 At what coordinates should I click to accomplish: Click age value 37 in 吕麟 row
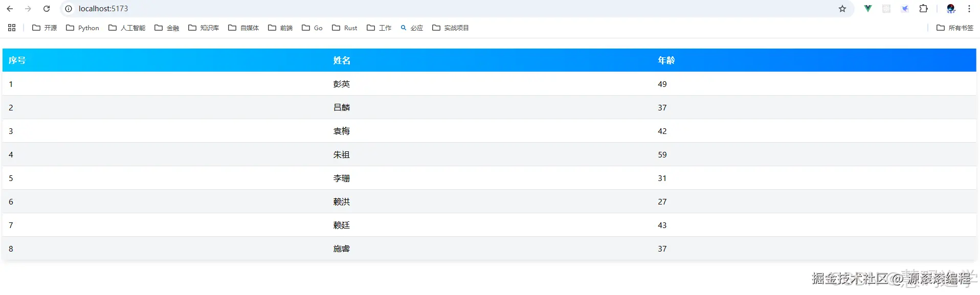click(x=662, y=107)
